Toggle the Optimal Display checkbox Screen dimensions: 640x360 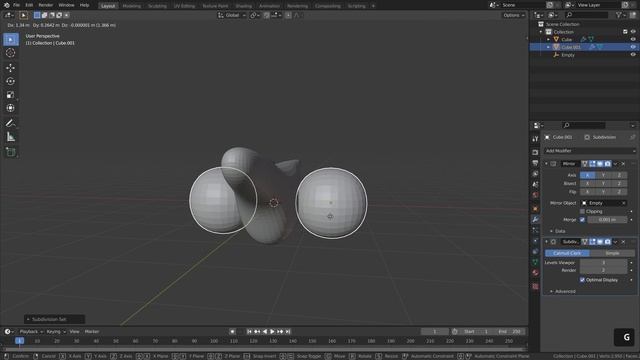click(582, 280)
